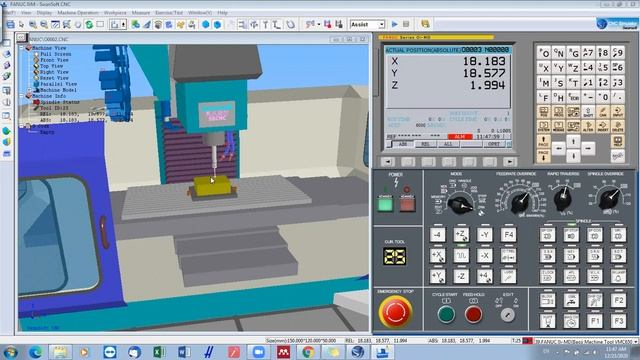
Task: Turn on the green power button
Action: click(385, 204)
